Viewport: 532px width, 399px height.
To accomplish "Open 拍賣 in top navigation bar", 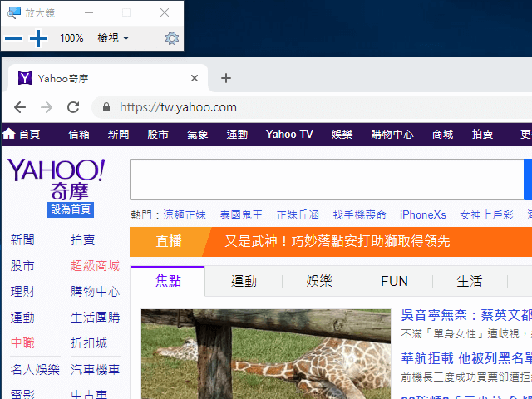I will 482,135.
